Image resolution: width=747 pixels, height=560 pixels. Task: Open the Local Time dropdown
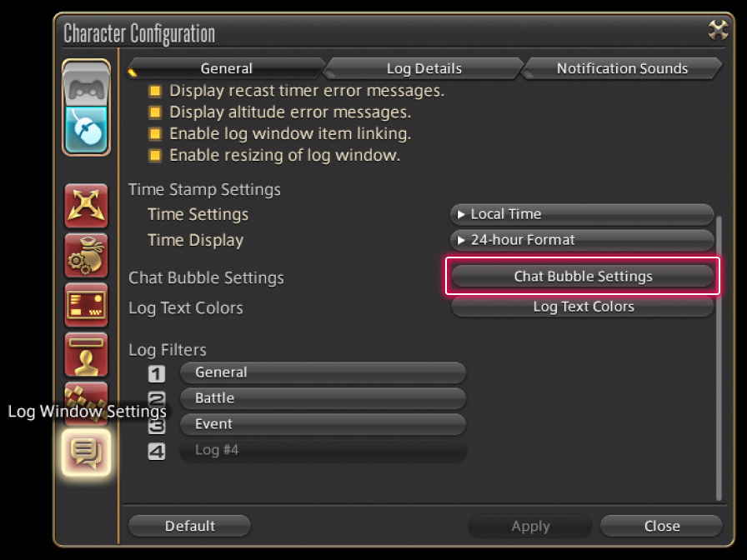coord(582,214)
